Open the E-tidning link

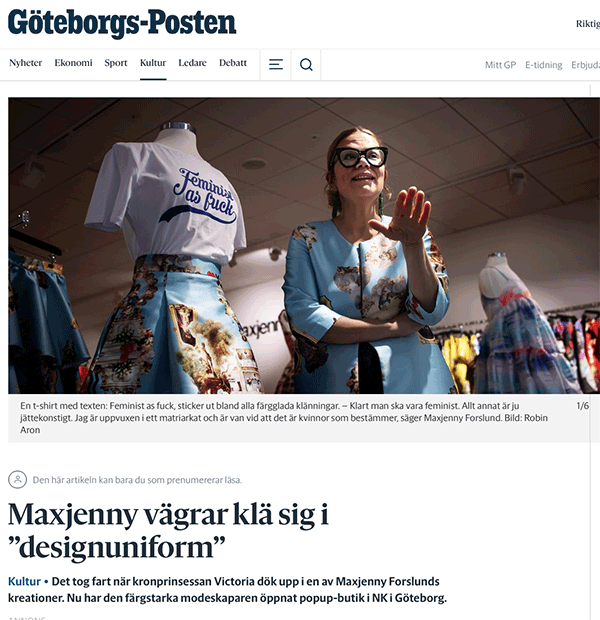pyautogui.click(x=544, y=65)
